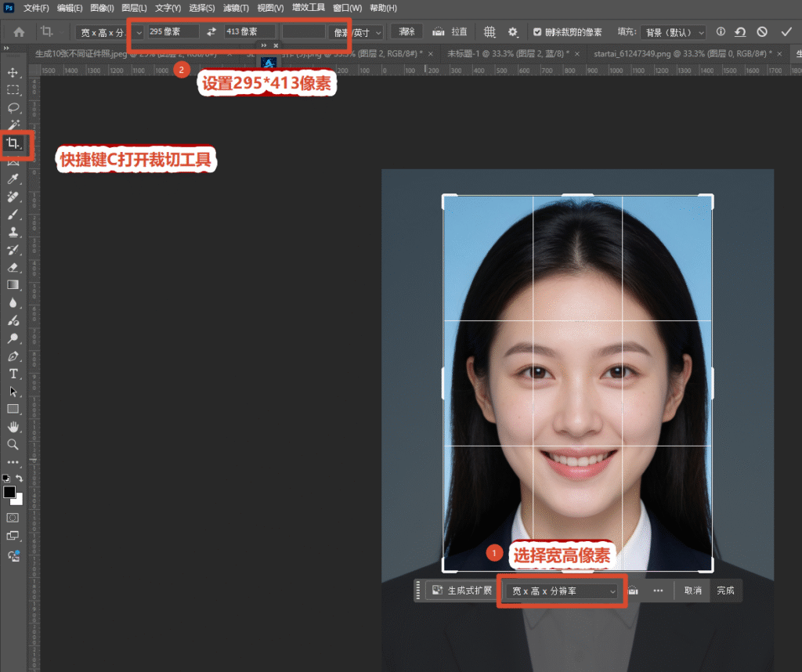Select the Eyedropper tool
The image size is (802, 672).
[13, 179]
